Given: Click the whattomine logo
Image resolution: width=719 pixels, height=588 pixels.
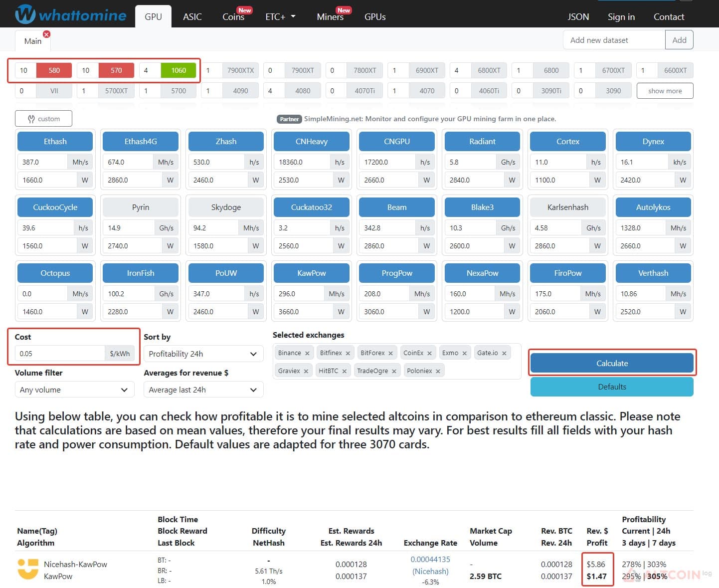Looking at the screenshot, I should pos(71,15).
